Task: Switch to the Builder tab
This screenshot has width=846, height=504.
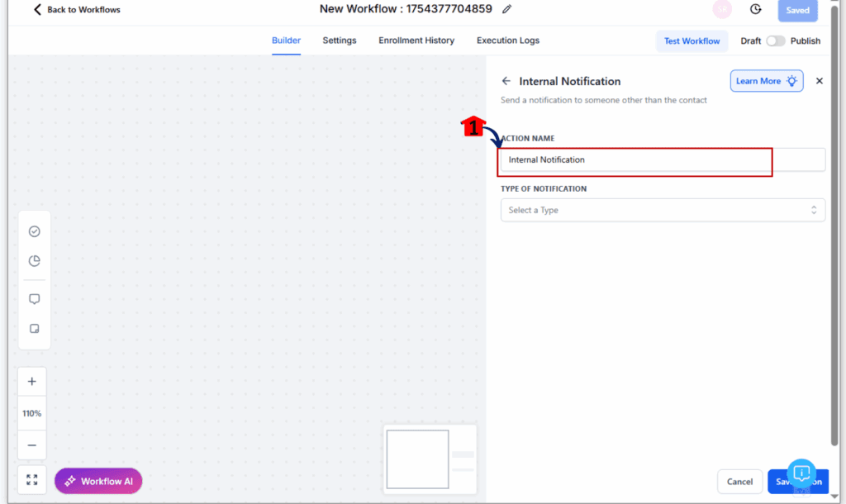Action: (286, 40)
